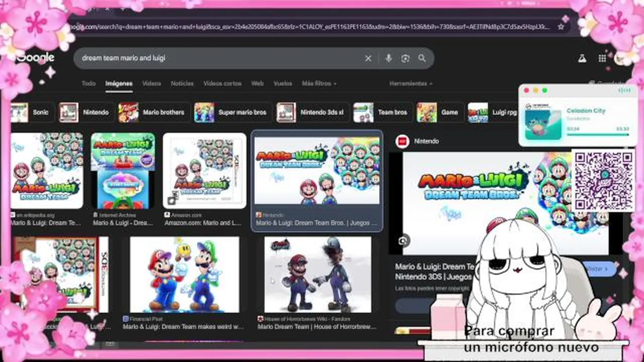The image size is (644, 362).
Task: Select the Team bros filter chip
Action: click(382, 113)
